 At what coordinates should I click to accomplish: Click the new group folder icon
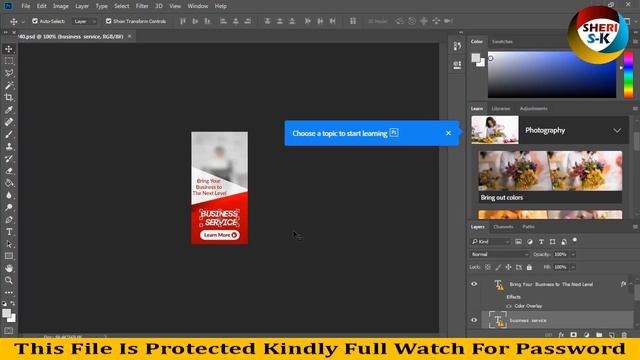click(599, 335)
